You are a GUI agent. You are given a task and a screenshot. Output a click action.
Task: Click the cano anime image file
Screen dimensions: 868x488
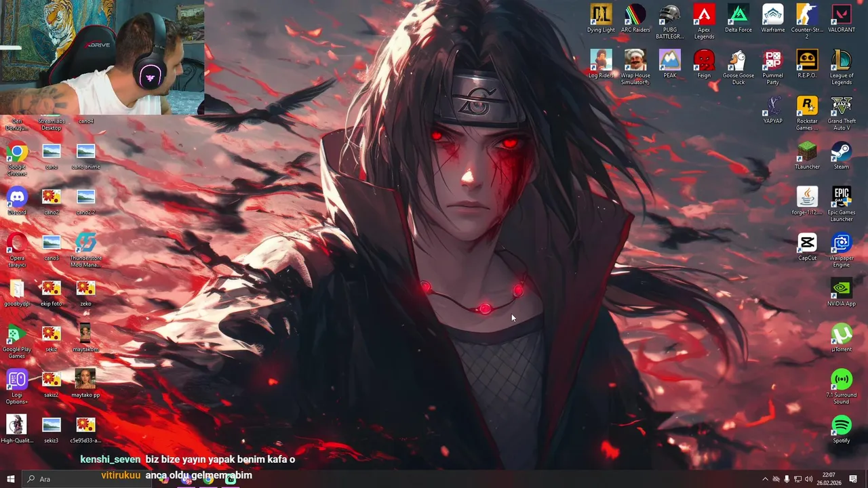click(x=85, y=155)
